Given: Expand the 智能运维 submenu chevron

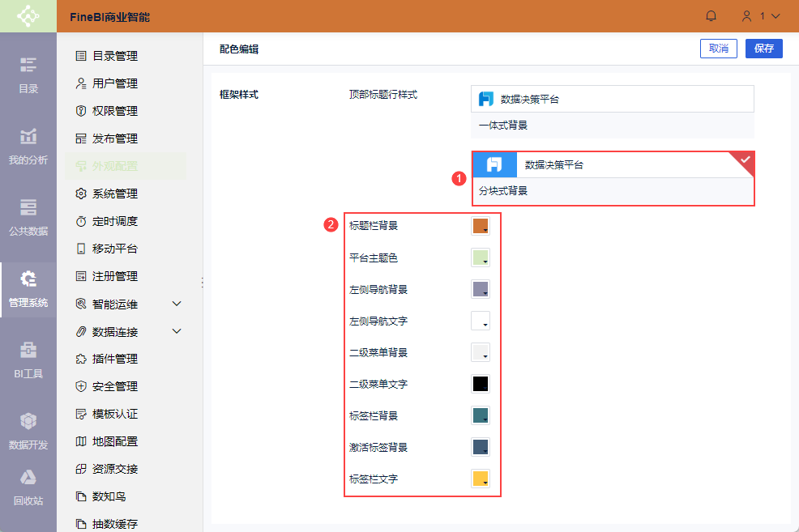Looking at the screenshot, I should [177, 304].
